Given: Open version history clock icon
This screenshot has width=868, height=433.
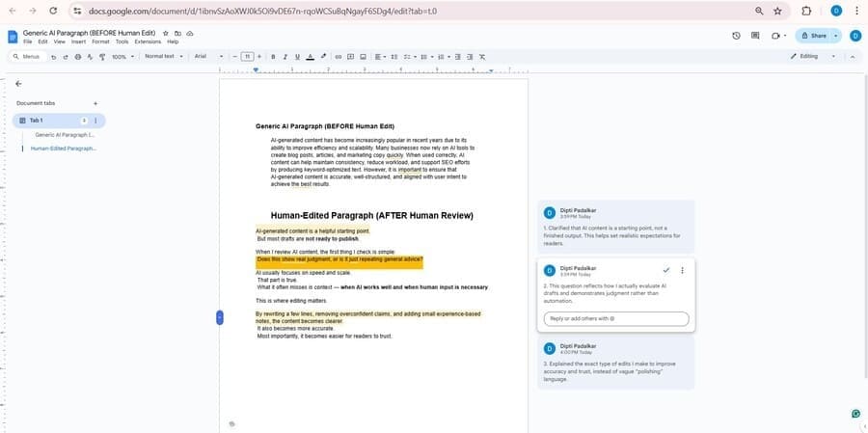Looking at the screenshot, I should click(x=736, y=36).
